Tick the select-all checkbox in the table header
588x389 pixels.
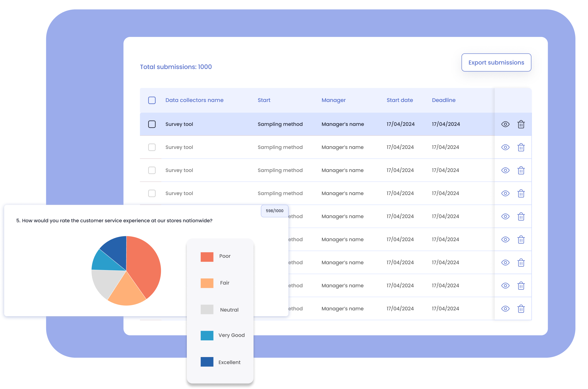pyautogui.click(x=152, y=100)
